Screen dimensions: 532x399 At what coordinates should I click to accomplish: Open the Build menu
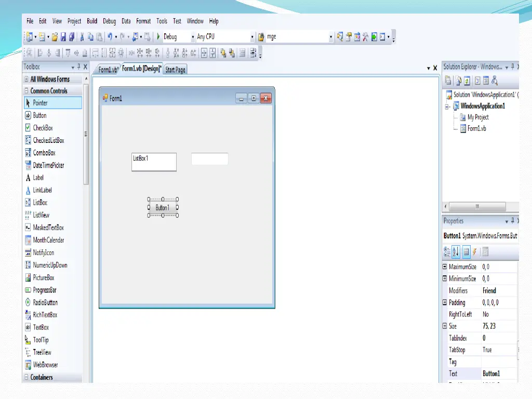click(x=92, y=21)
